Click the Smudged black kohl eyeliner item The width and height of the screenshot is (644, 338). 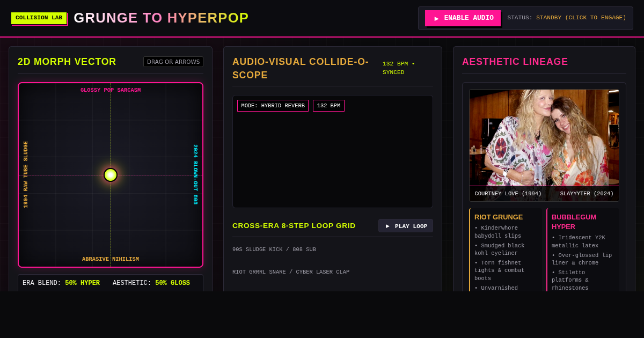click(500, 249)
